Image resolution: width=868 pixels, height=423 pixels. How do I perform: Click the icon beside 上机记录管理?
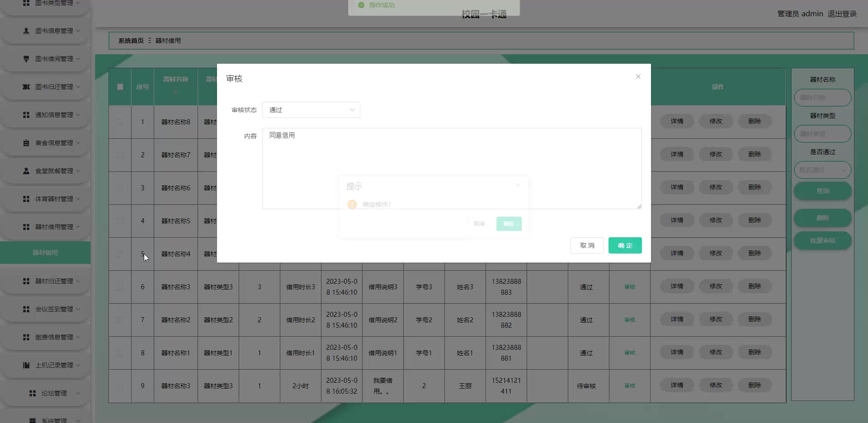[26, 365]
